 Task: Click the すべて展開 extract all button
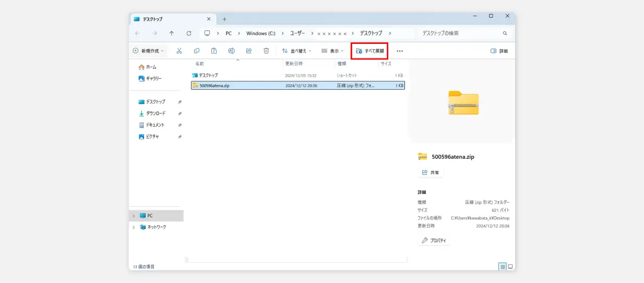click(x=369, y=51)
